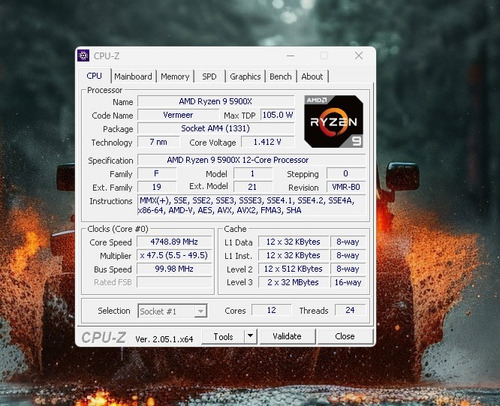Click the Multiplier value x 47.5

pos(174,255)
